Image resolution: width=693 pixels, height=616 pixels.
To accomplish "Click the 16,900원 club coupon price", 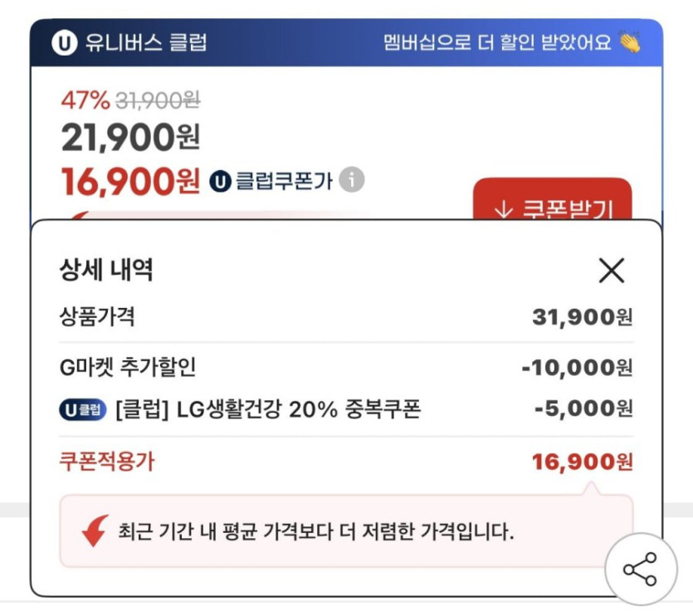I will (x=130, y=180).
